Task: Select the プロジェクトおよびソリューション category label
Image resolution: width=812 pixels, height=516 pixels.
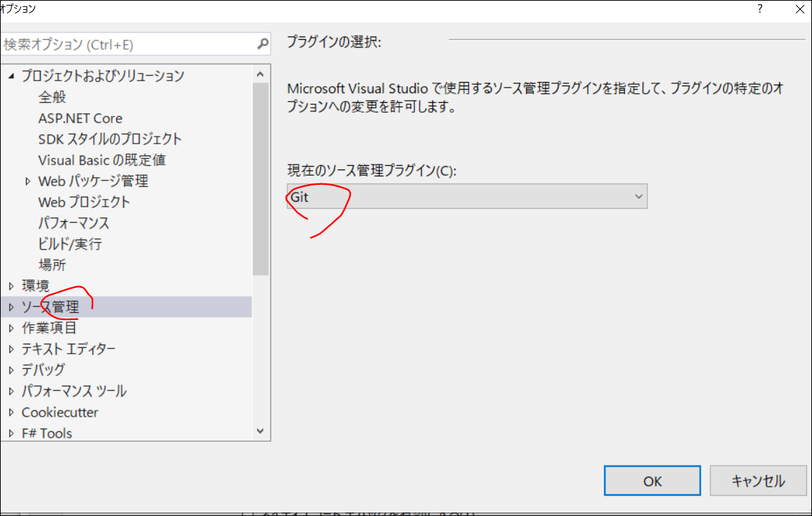Action: [x=103, y=76]
